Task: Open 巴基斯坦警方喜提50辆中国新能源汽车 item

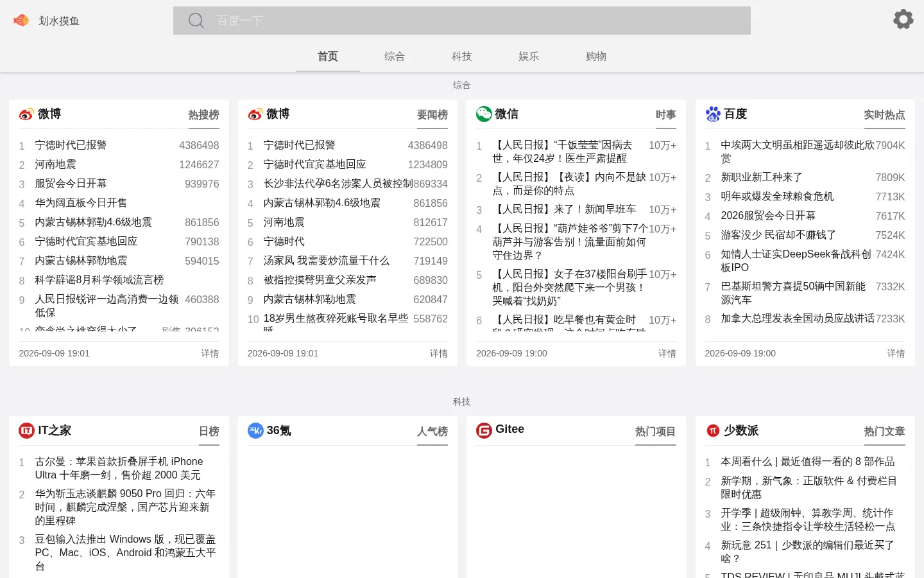Action: point(793,293)
